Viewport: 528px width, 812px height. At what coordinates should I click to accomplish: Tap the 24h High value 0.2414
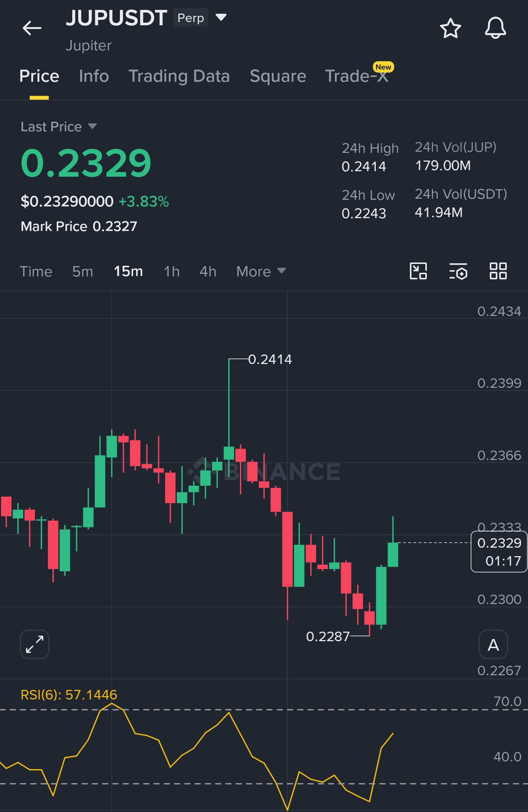pyautogui.click(x=364, y=167)
